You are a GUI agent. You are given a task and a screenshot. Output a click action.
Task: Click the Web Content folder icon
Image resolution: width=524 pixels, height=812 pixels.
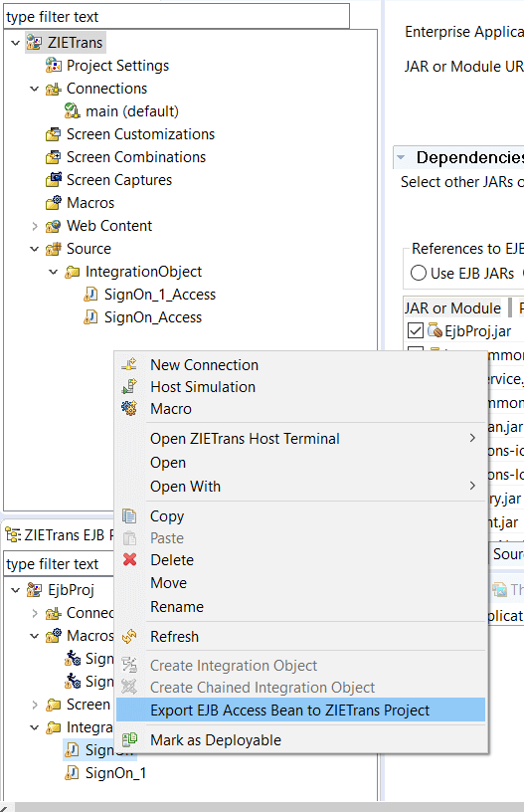pyautogui.click(x=53, y=226)
